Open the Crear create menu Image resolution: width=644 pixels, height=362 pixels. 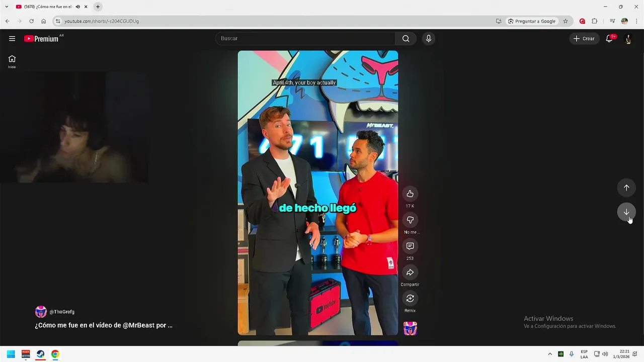(584, 39)
